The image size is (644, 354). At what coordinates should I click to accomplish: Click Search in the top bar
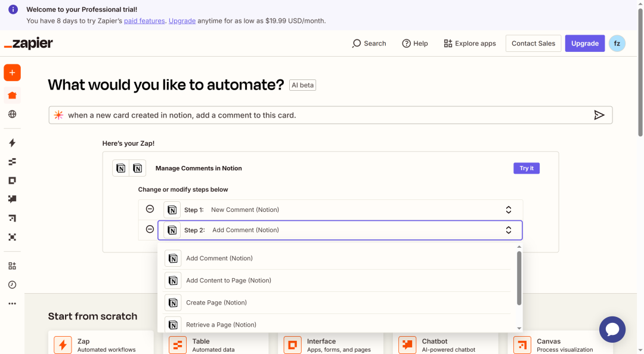[369, 44]
